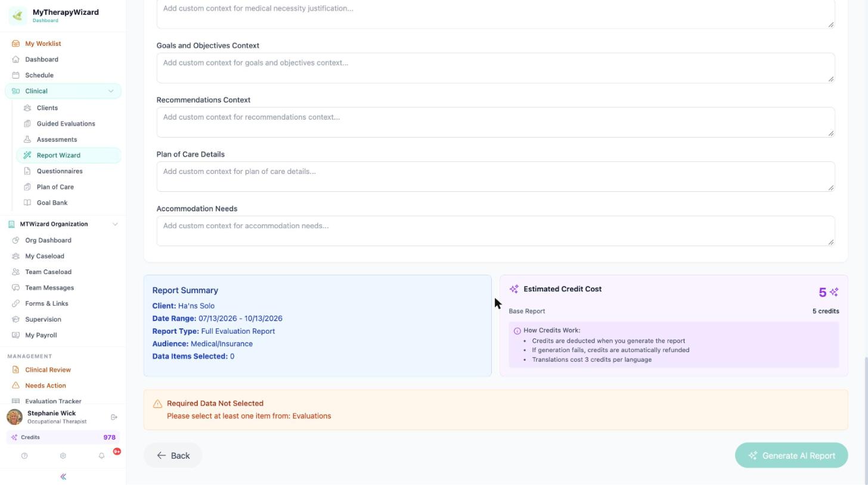Open Supervision page

pyautogui.click(x=43, y=319)
